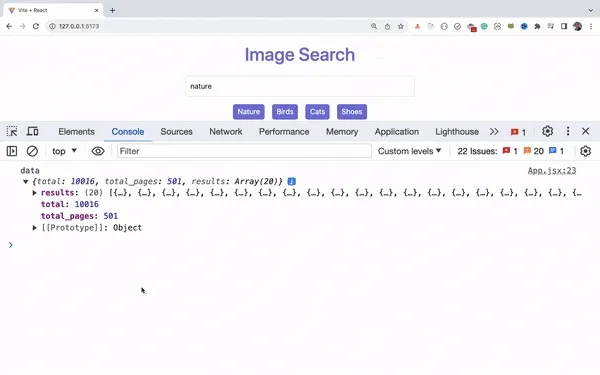Click the teal checkmark extension icon
Screen dimensions: 600x375
tap(484, 26)
